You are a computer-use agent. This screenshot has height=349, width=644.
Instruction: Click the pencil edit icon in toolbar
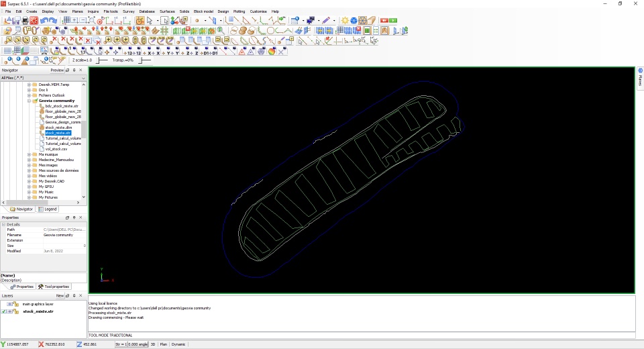pyautogui.click(x=326, y=20)
